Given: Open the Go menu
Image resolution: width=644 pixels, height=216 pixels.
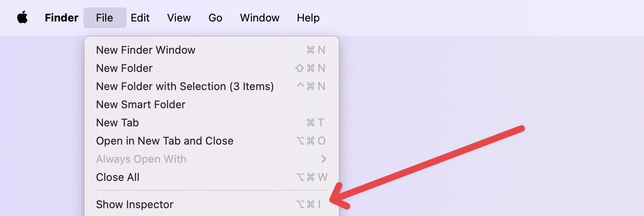Looking at the screenshot, I should coord(215,18).
